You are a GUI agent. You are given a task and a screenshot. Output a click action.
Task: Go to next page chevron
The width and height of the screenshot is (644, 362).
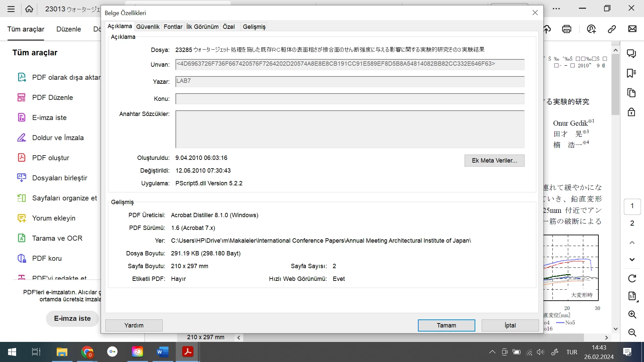coord(632,259)
